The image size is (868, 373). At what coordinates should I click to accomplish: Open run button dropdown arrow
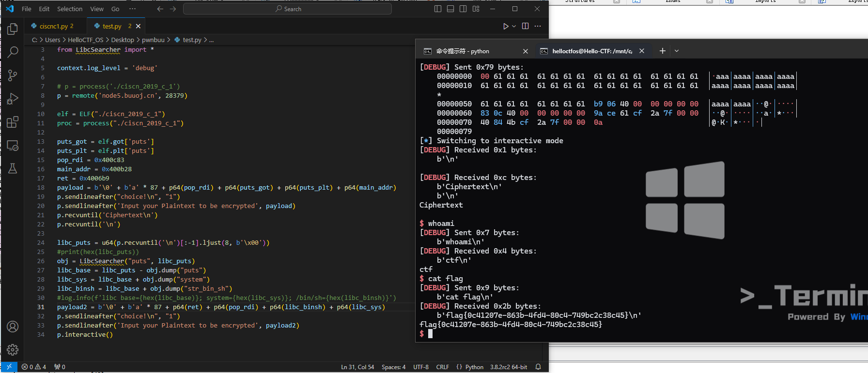coord(514,26)
